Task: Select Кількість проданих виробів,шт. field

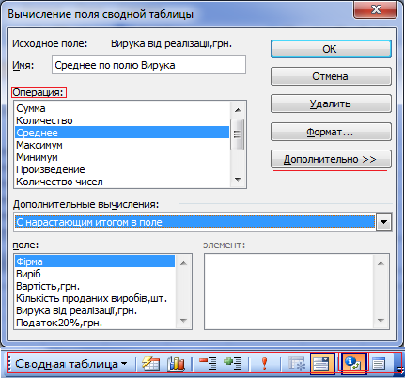Action: 95,298
